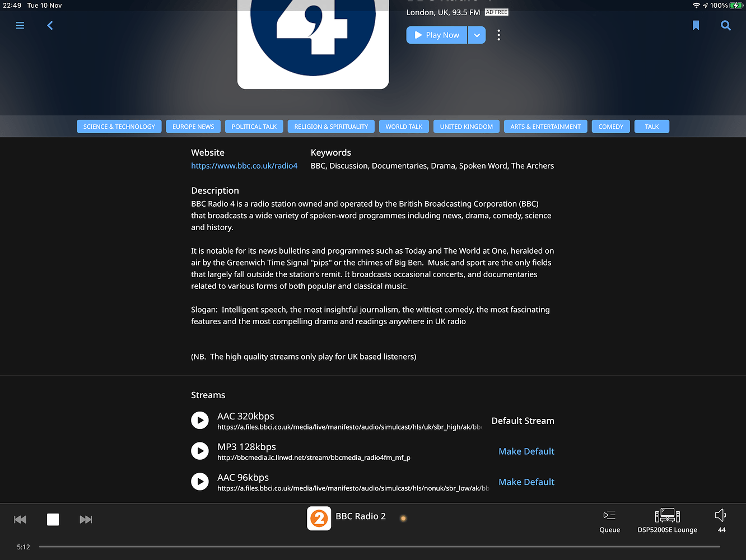Image resolution: width=746 pixels, height=560 pixels.
Task: Click the MP3 128kbps stream URL
Action: click(314, 458)
